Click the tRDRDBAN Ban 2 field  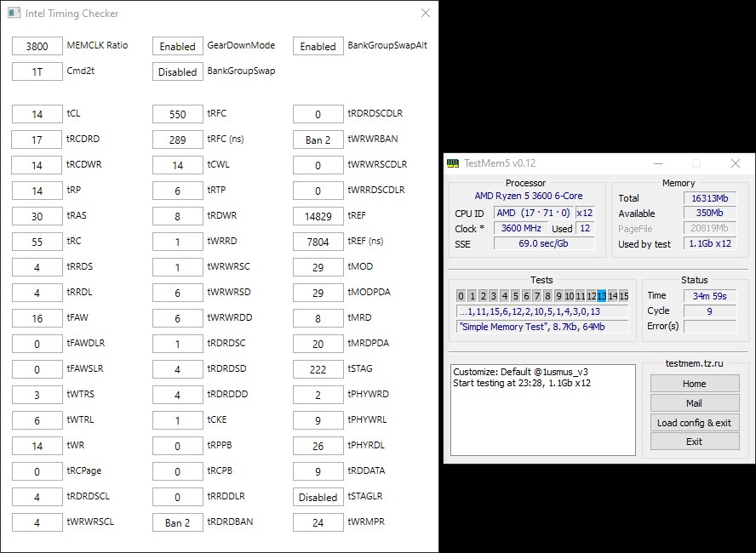(177, 522)
